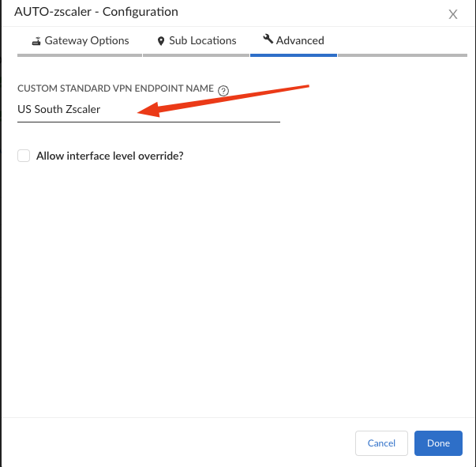
Task: Enable the interface level override checkbox
Action: [24, 156]
